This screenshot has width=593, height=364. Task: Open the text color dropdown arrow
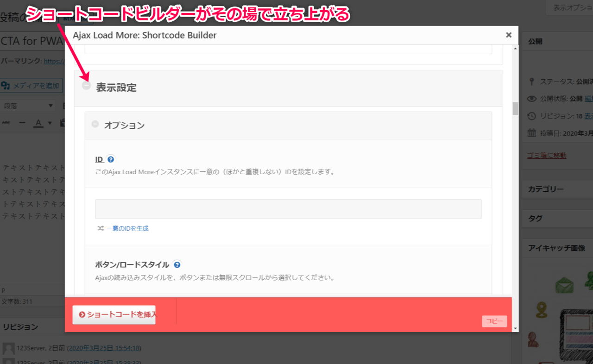pyautogui.click(x=49, y=123)
